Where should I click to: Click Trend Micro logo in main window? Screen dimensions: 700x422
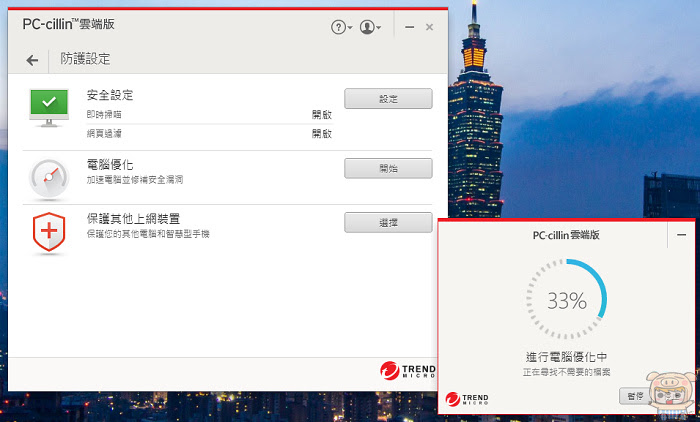coord(408,370)
